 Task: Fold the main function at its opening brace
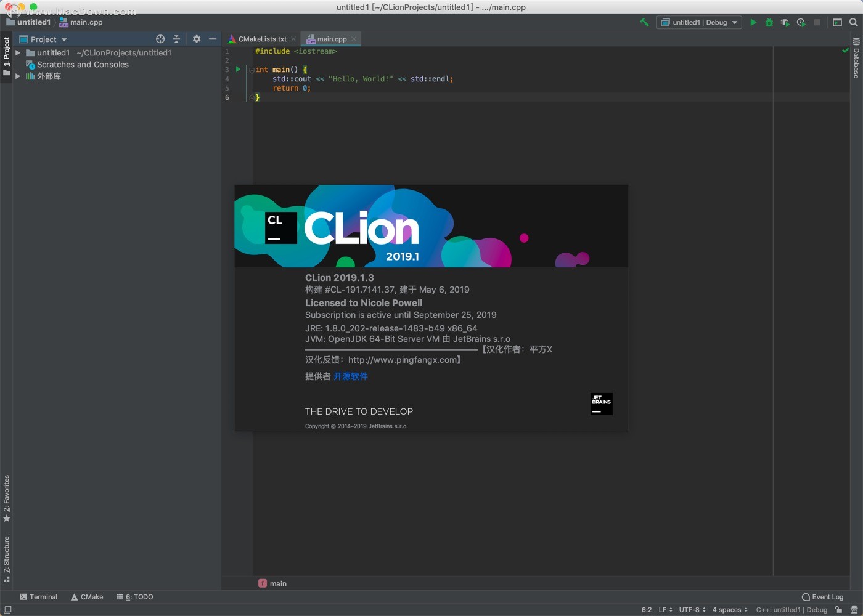point(252,70)
